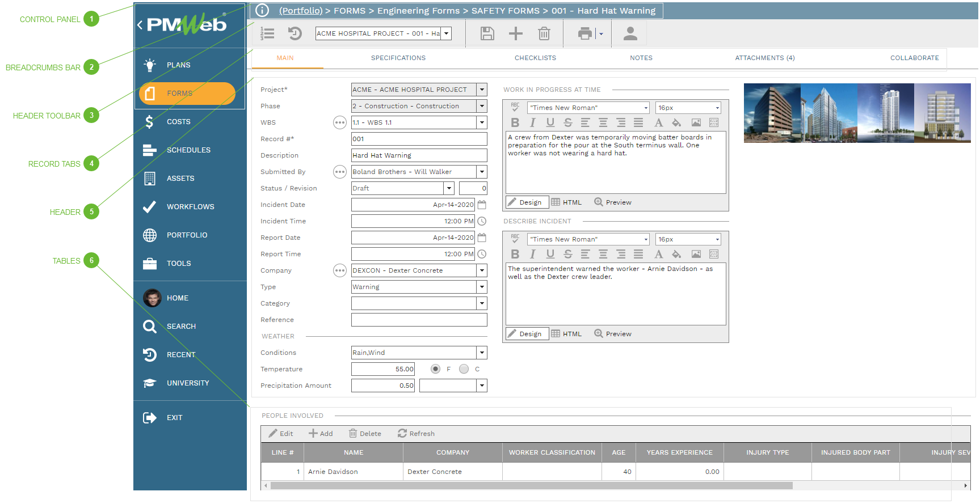The width and height of the screenshot is (980, 504).
Task: Justify text in Describe Incident editor
Action: pos(638,254)
